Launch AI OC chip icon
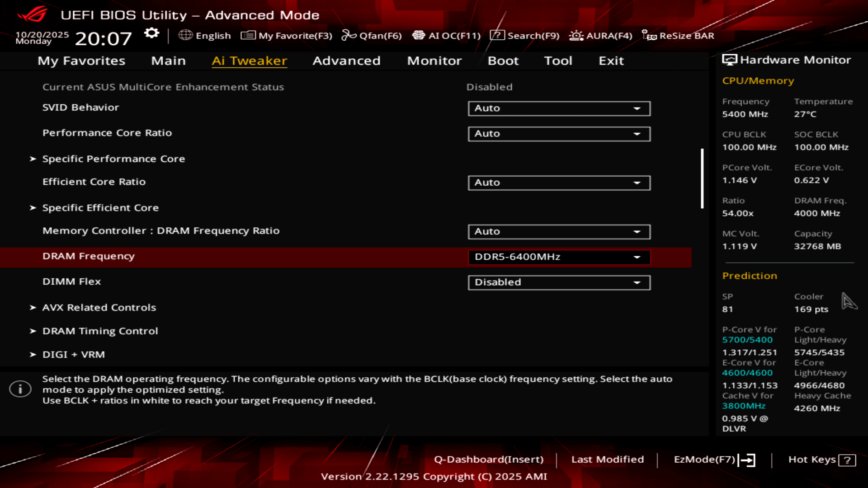 pyautogui.click(x=419, y=35)
